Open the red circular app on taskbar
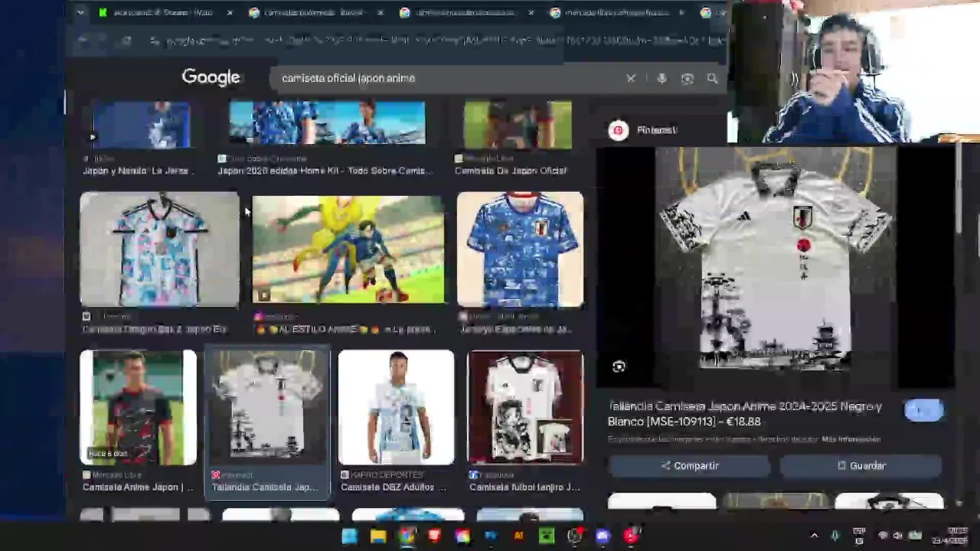This screenshot has height=551, width=980. coord(631,536)
